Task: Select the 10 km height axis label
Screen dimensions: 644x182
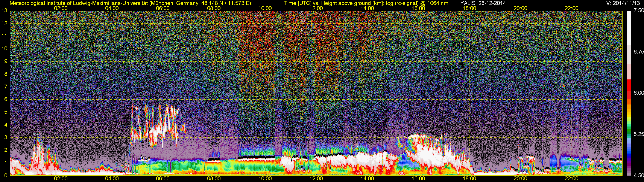Action: tap(5, 49)
